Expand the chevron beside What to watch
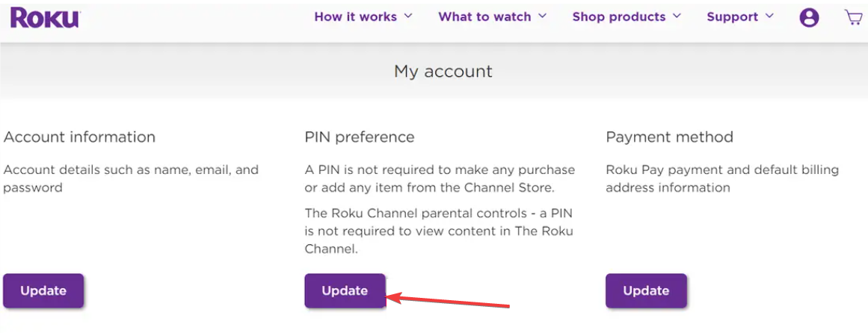 (x=542, y=16)
